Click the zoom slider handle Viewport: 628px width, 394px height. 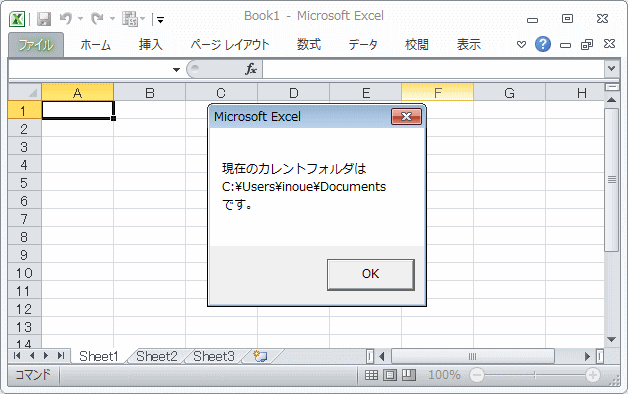click(534, 375)
